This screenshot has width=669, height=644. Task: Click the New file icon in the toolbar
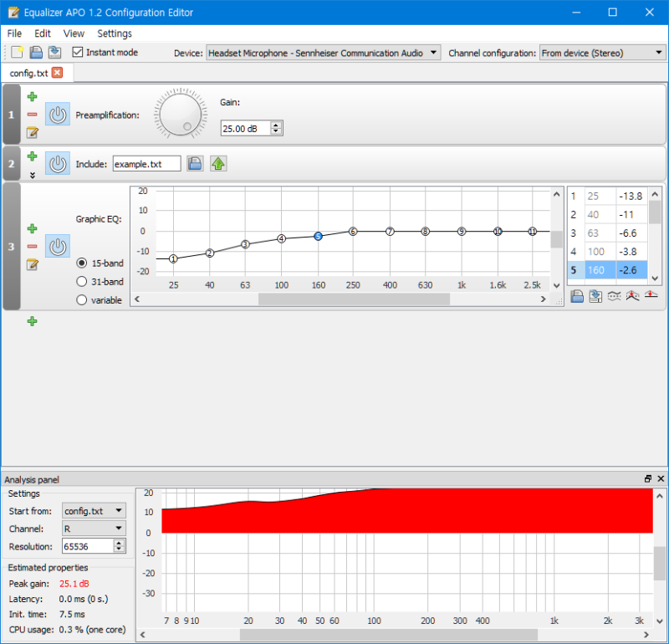[15, 53]
